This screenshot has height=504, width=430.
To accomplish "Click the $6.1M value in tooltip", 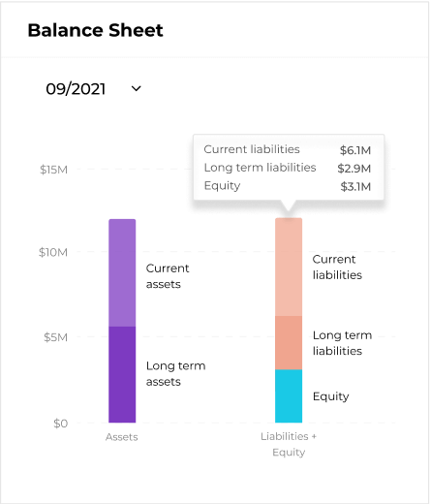I will tap(355, 150).
